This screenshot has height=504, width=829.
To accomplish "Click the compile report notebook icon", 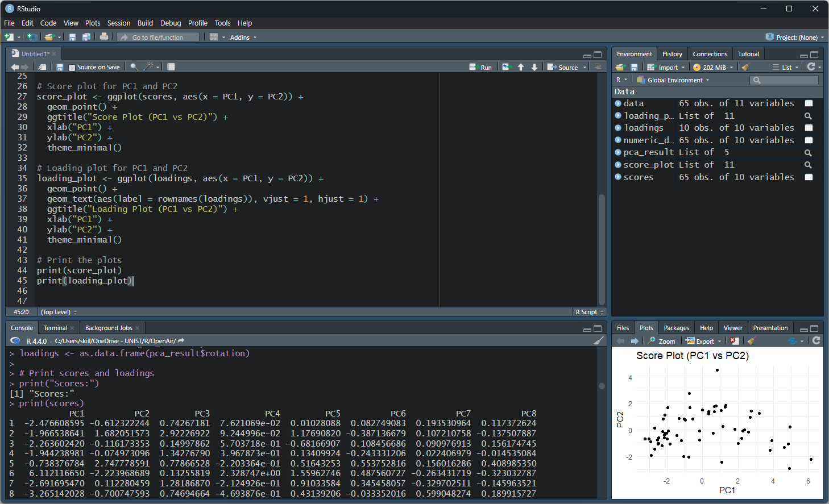I will point(171,67).
